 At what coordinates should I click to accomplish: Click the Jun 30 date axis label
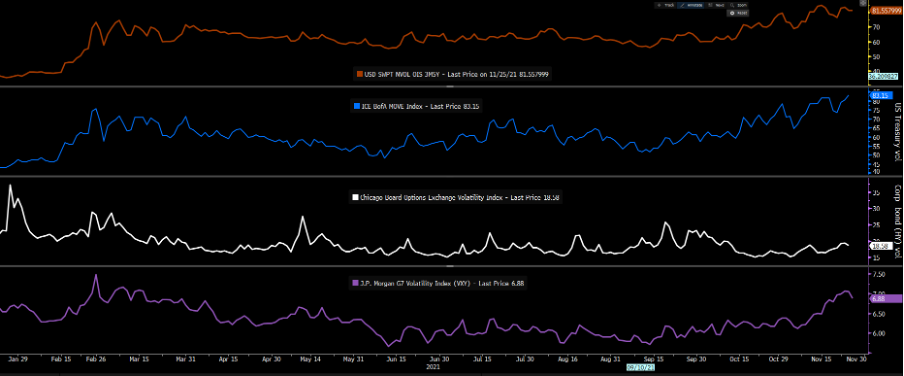coord(439,359)
